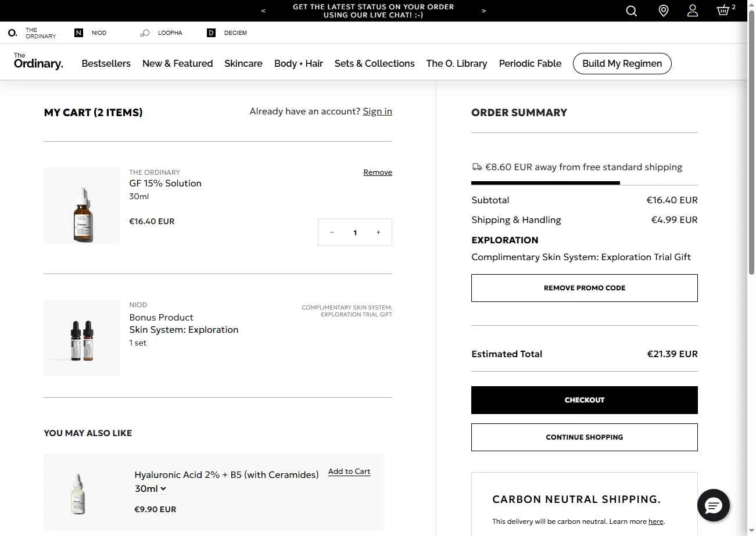Click the Continue Shopping button
The width and height of the screenshot is (756, 536).
tap(585, 437)
